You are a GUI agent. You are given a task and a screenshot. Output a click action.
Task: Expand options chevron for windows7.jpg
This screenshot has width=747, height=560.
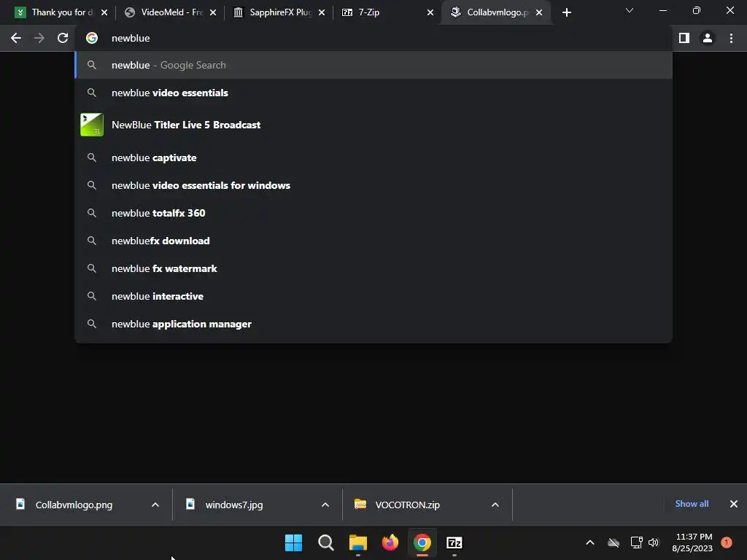point(325,505)
